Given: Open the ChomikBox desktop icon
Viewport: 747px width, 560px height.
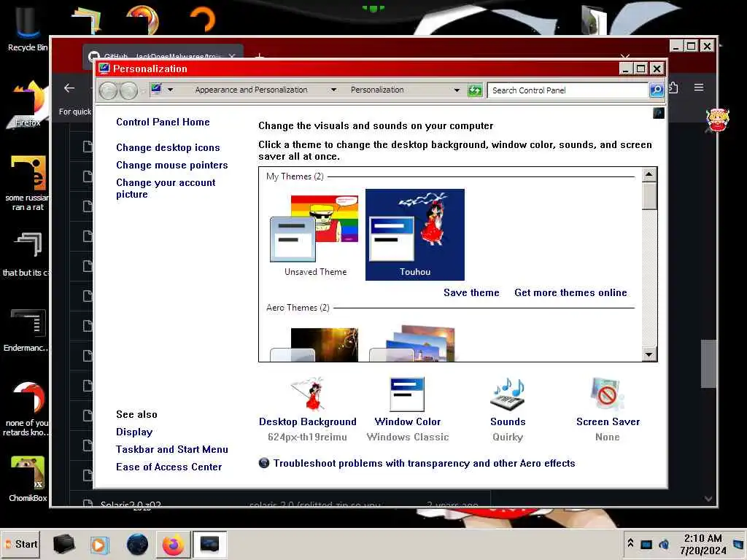Looking at the screenshot, I should [x=27, y=478].
